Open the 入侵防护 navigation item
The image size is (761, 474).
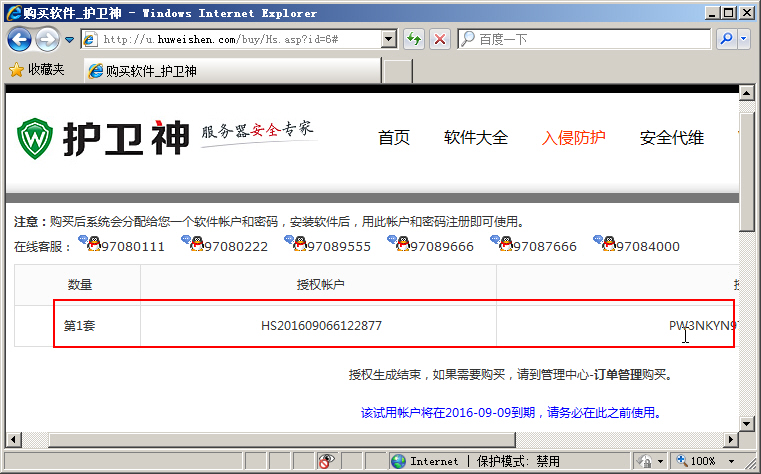click(574, 138)
